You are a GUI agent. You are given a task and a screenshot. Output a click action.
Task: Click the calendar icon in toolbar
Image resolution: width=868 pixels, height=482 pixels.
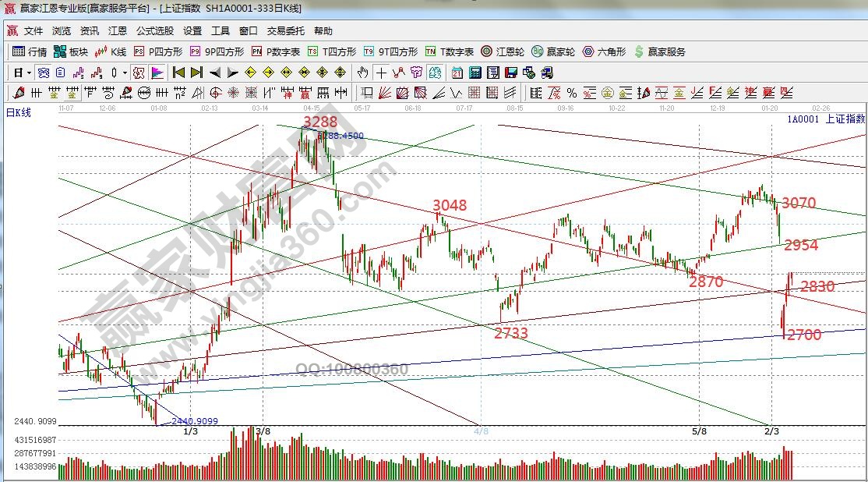[457, 73]
